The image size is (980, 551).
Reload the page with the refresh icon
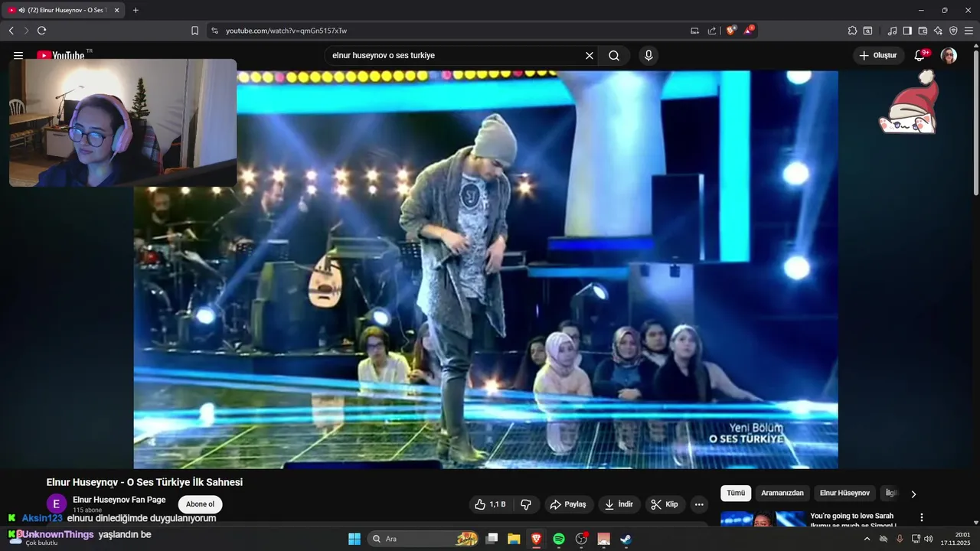41,31
